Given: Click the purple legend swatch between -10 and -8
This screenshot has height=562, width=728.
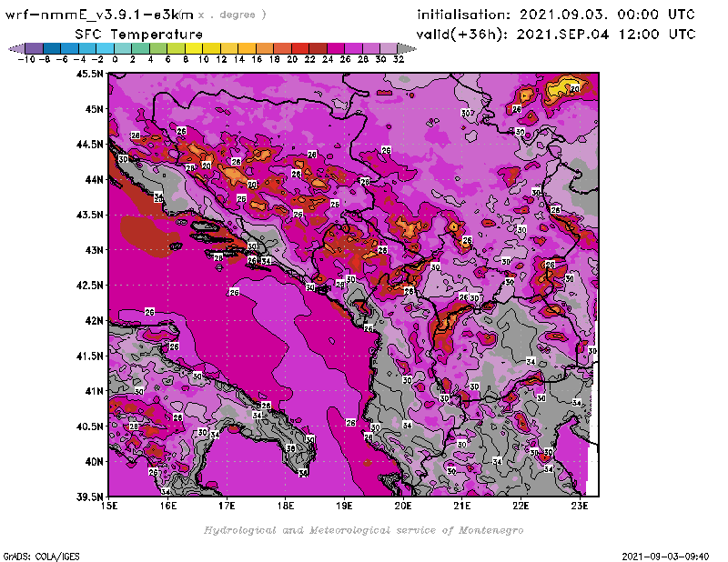Looking at the screenshot, I should point(35,48).
